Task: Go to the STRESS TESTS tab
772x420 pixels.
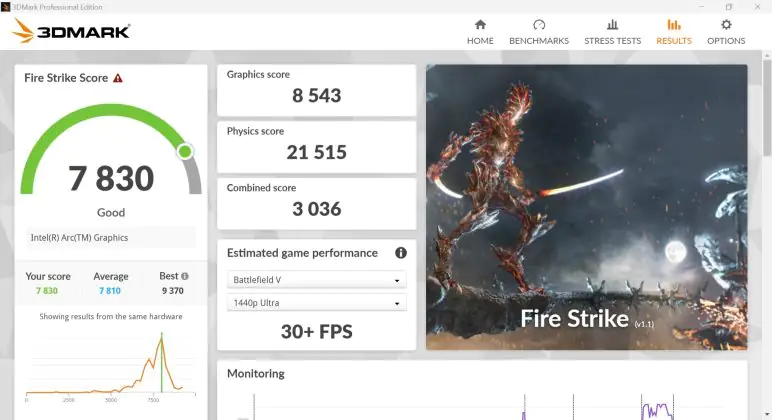Action: click(612, 32)
